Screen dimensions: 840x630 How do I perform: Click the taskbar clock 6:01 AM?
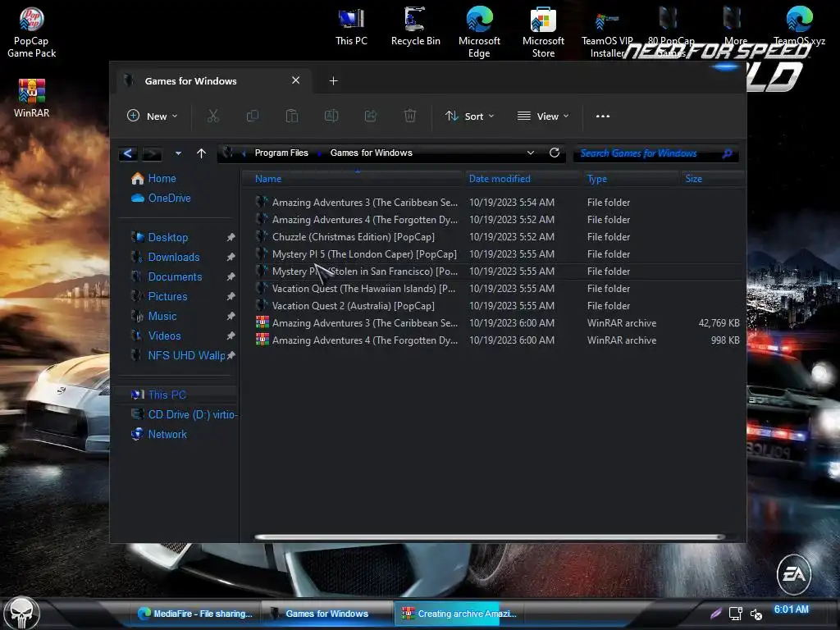[x=792, y=609]
